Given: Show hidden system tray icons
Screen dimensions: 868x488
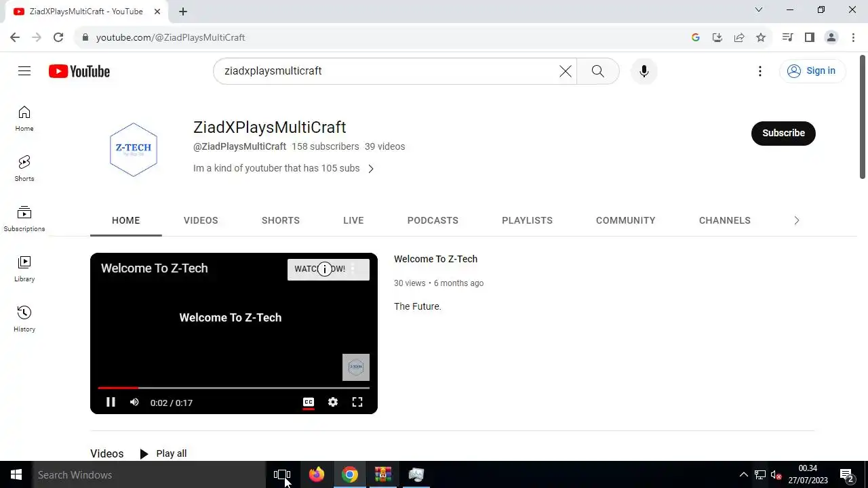Looking at the screenshot, I should (743, 474).
